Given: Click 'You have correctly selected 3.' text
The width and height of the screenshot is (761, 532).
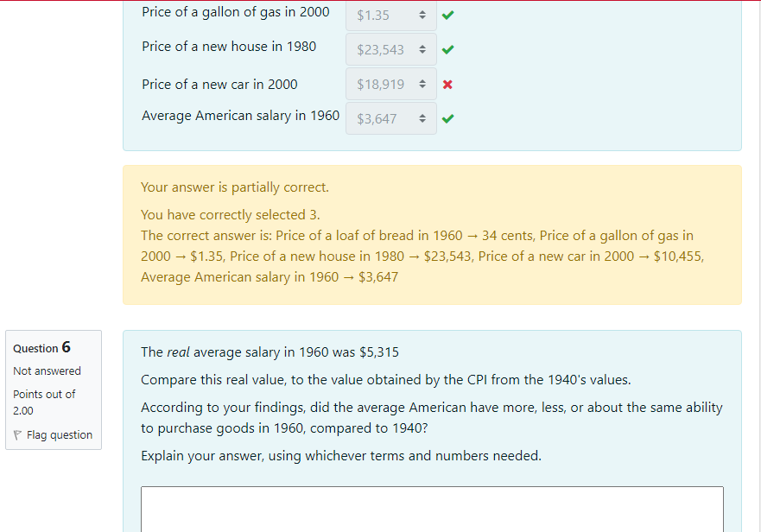Looking at the screenshot, I should click(231, 215).
